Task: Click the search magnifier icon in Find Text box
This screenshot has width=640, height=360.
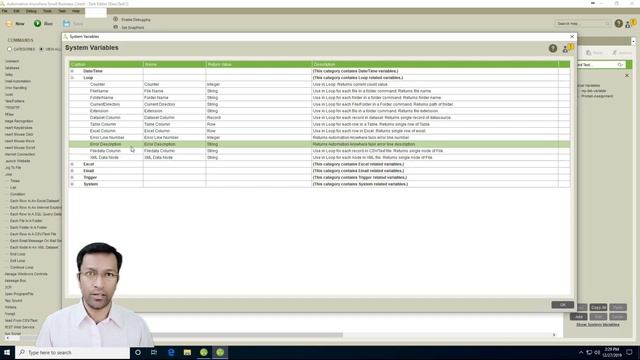Action: 620,65
